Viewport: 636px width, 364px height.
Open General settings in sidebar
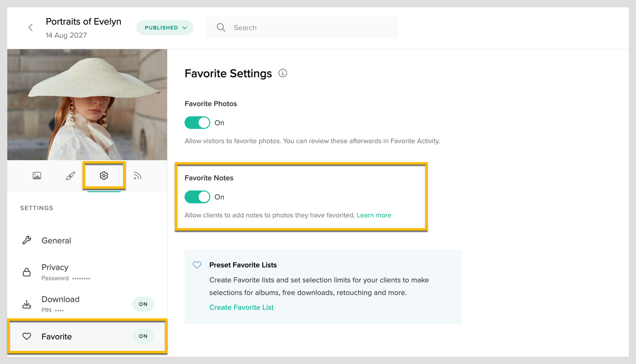click(x=87, y=240)
